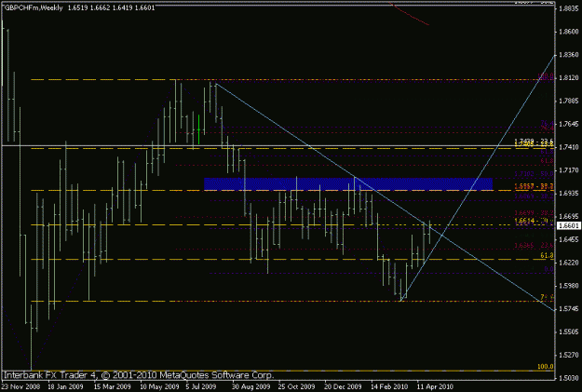Click the 1.8120 price axis label
This screenshot has height=392, width=582.
tap(569, 78)
